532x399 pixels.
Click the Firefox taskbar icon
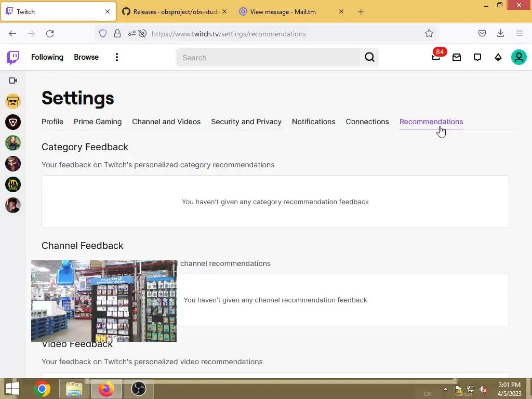coord(106,389)
